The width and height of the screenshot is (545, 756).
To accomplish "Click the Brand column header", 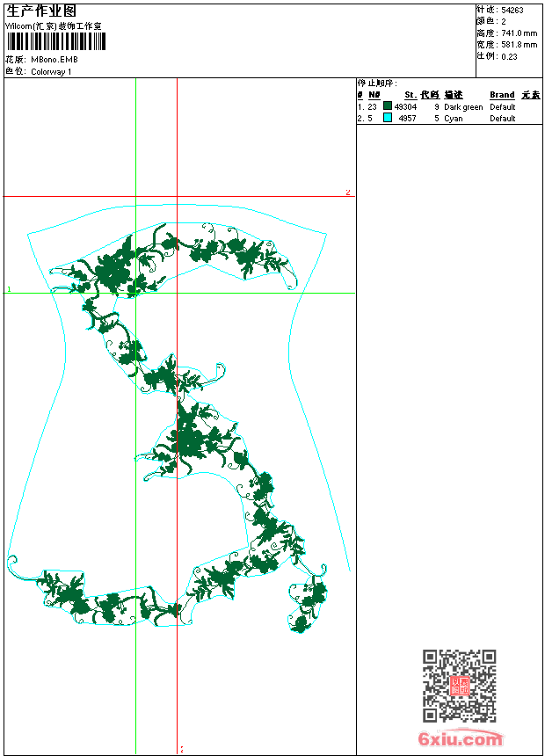I will [502, 95].
